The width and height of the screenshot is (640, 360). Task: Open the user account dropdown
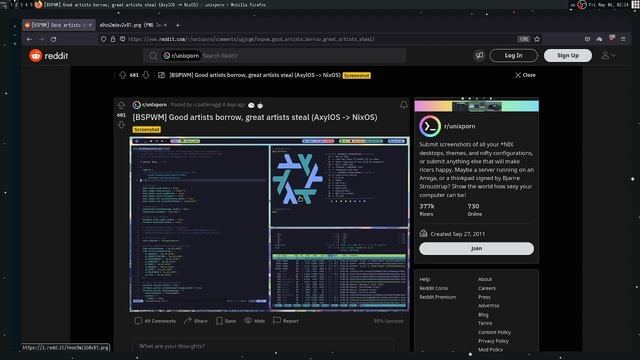tap(608, 56)
